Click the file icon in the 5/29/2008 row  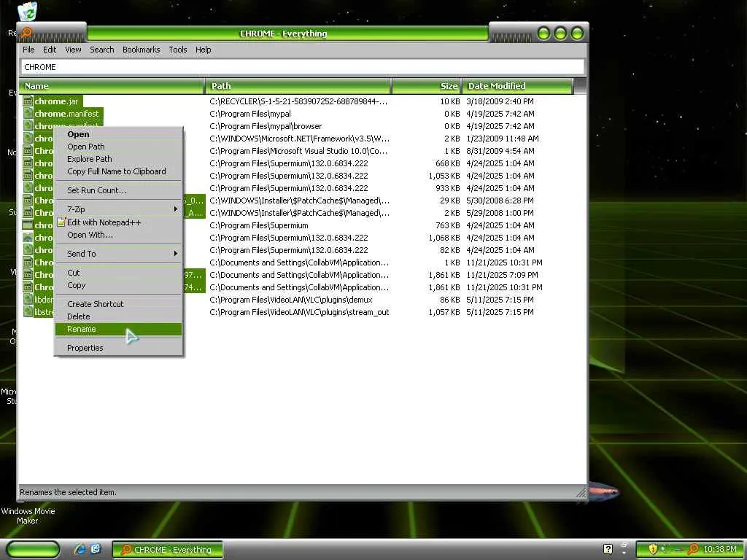(28, 212)
